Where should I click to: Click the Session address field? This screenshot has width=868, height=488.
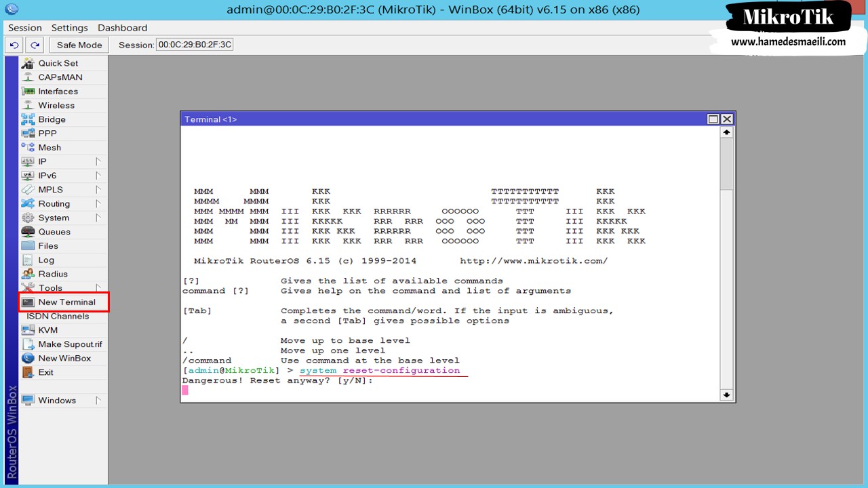pos(195,45)
